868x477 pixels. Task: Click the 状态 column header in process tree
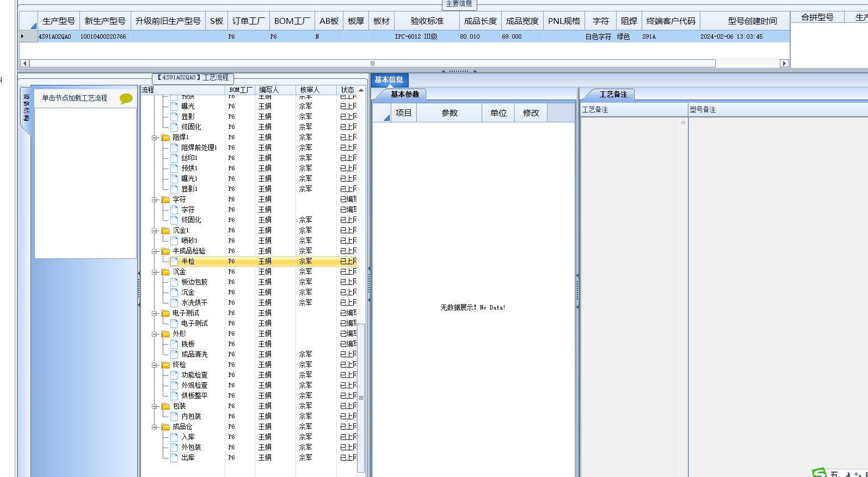(347, 90)
